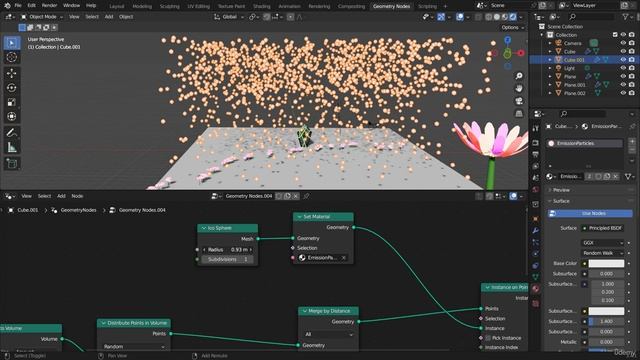Expand Camera row in outliner
This screenshot has height=360, width=640.
tap(550, 43)
